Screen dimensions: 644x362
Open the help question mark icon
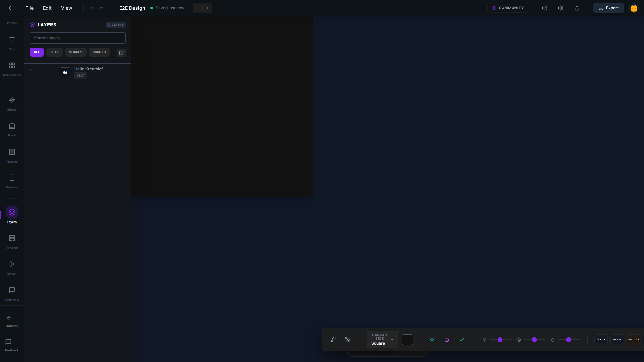click(545, 8)
